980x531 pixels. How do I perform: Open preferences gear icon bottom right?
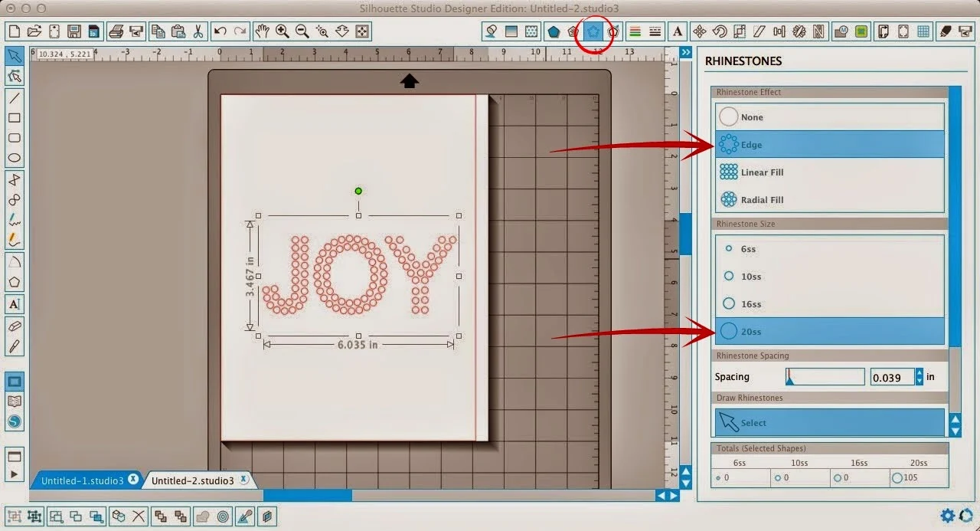[948, 515]
